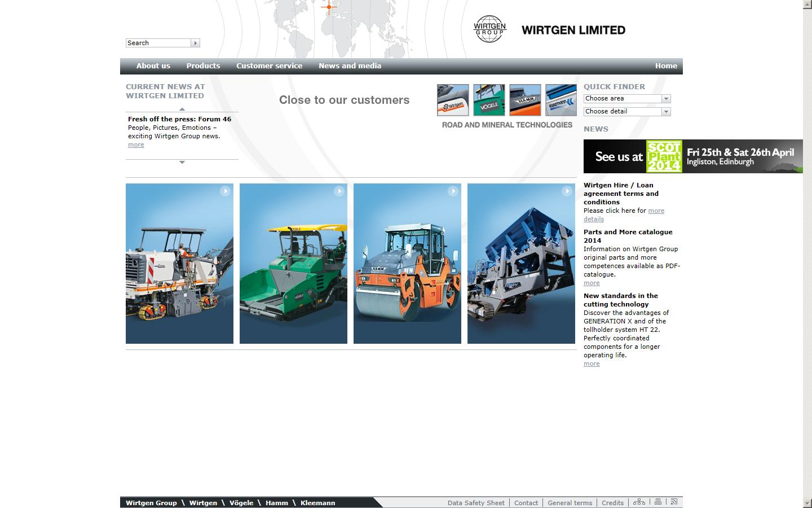Click the Wirtgen Group logo in the header
This screenshot has width=812, height=508.
click(x=489, y=29)
